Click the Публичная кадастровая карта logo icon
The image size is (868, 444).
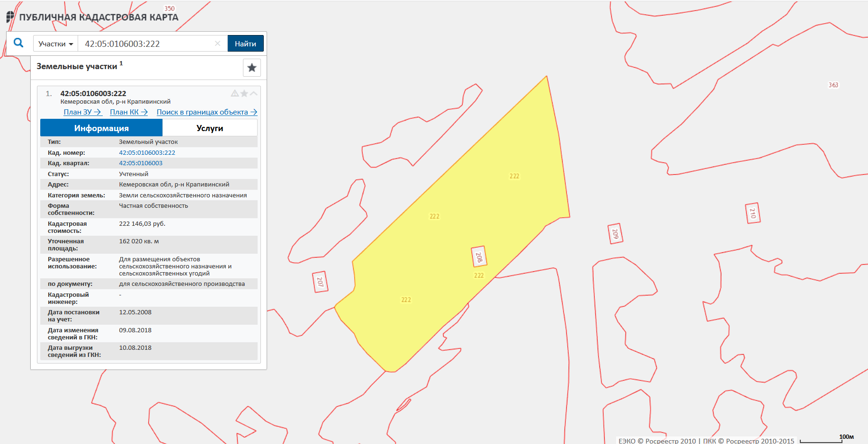point(10,17)
